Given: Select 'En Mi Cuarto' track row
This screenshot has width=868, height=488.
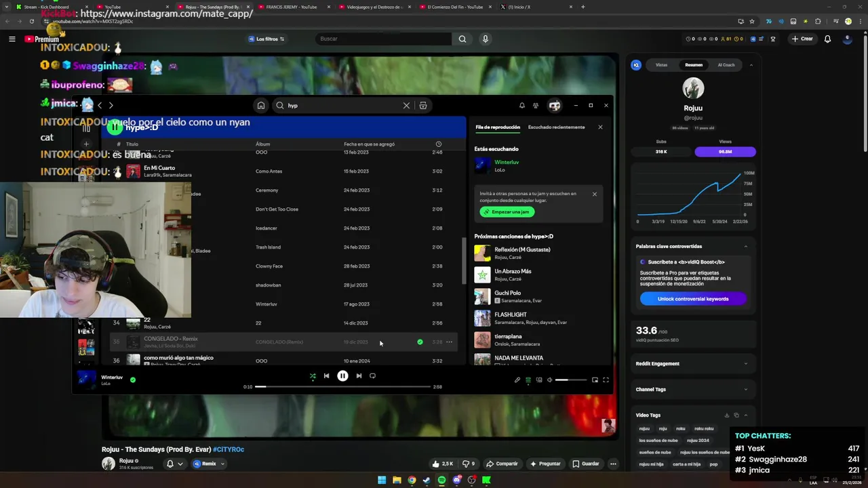Looking at the screenshot, I should click(283, 171).
